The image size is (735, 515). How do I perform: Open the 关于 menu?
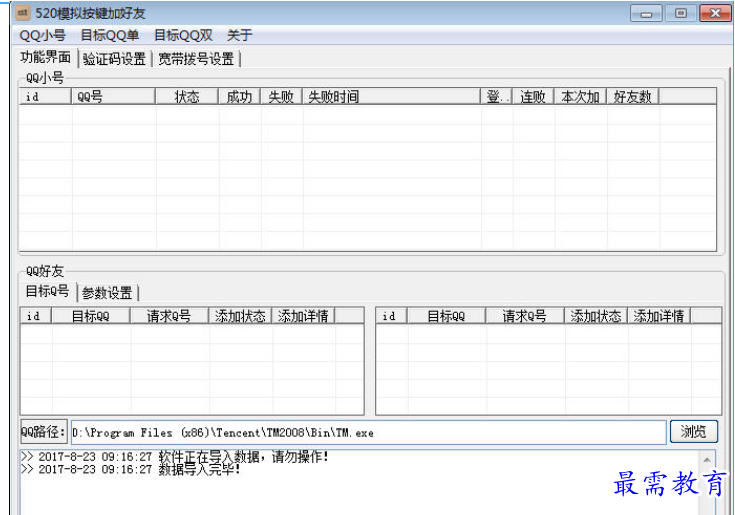(240, 35)
